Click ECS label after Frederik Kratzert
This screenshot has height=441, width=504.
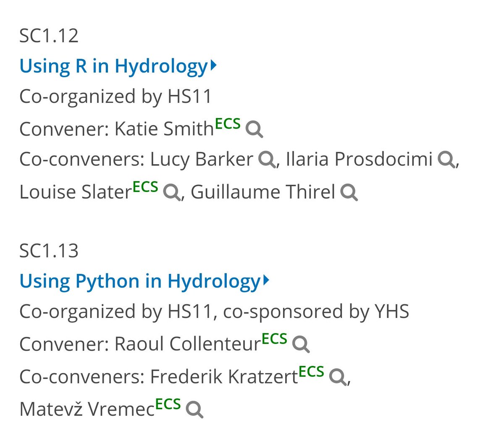pos(311,371)
